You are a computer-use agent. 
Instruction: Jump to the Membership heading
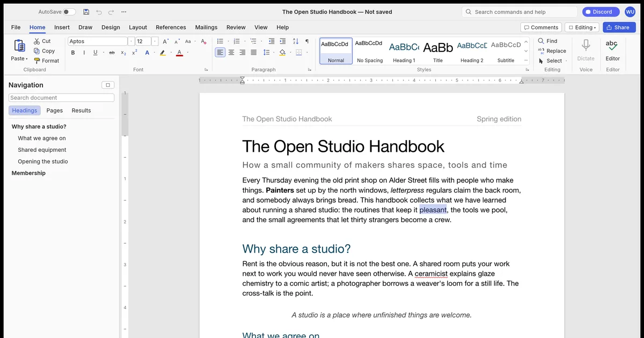[28, 173]
